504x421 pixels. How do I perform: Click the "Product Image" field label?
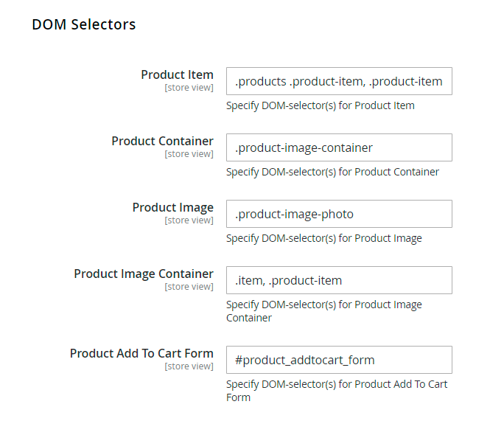coord(172,207)
